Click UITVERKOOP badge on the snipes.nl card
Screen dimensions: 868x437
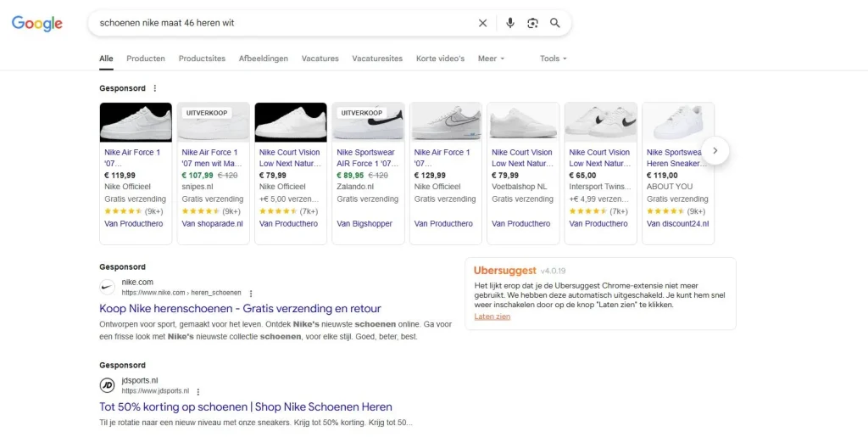pyautogui.click(x=207, y=113)
